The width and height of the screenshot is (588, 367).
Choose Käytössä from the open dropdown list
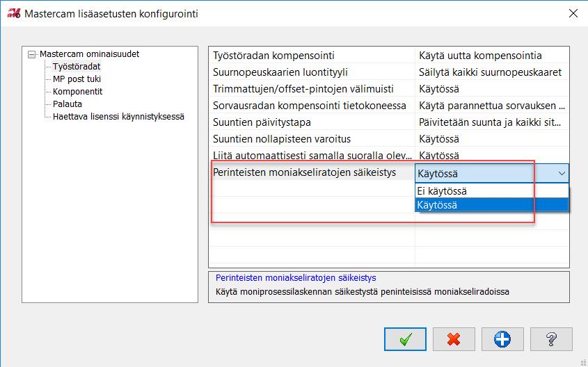pos(492,205)
